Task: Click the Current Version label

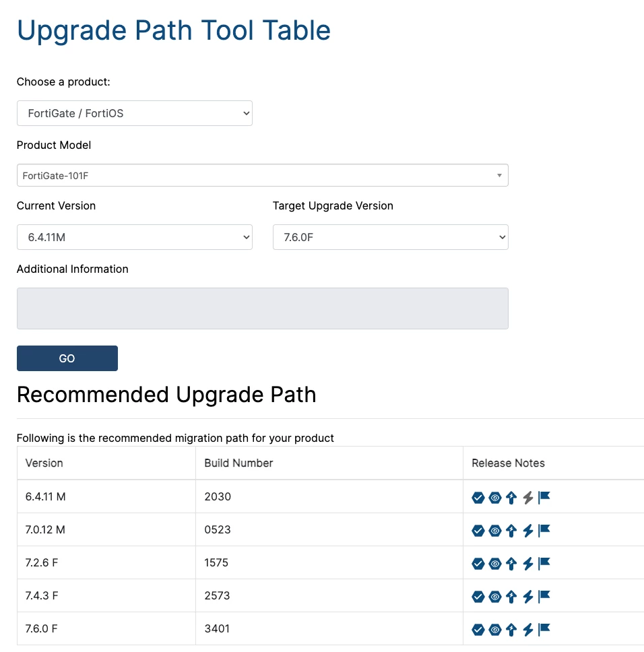Action: (x=56, y=206)
